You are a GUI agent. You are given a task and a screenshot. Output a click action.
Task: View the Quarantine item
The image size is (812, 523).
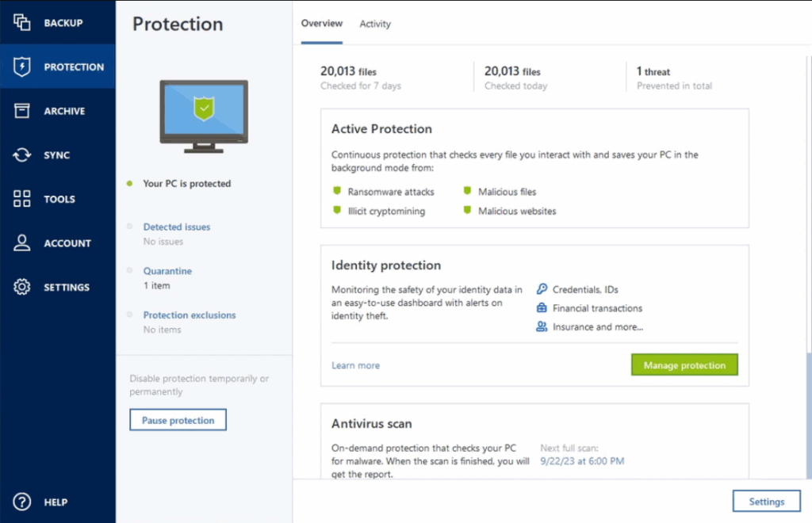click(x=167, y=270)
